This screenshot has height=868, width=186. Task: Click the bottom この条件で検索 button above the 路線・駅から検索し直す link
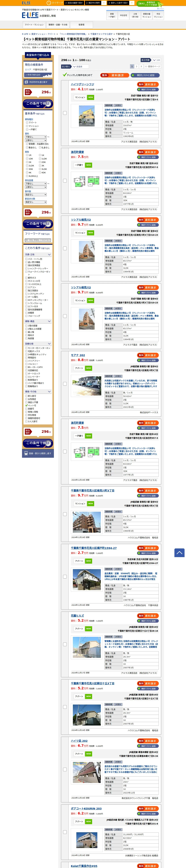(38, 443)
